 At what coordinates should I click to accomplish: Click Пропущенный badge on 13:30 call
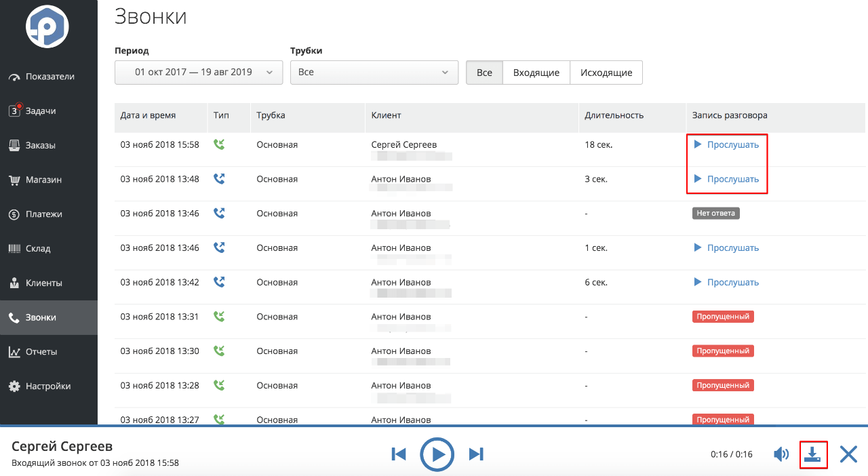click(x=723, y=351)
